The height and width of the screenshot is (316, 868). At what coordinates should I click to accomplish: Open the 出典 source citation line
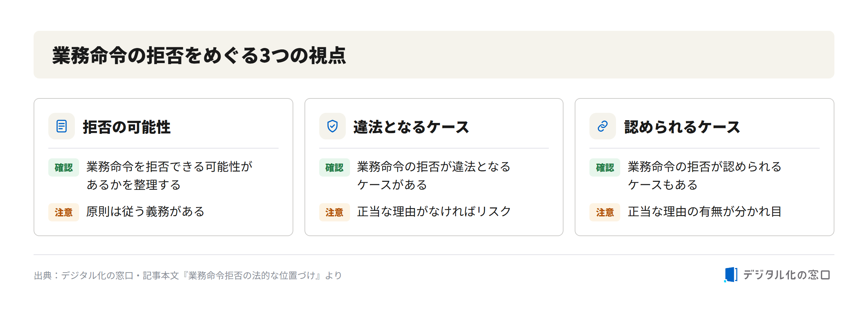click(x=188, y=276)
